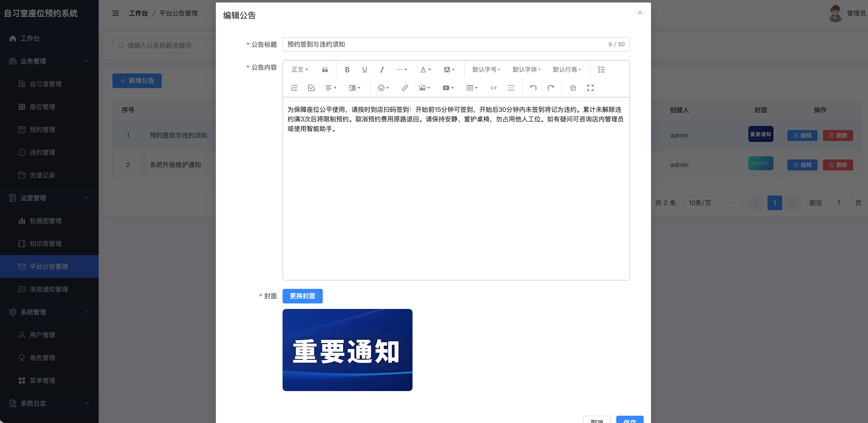Open 自习室管理 menu item
The width and height of the screenshot is (868, 423).
pyautogui.click(x=49, y=84)
